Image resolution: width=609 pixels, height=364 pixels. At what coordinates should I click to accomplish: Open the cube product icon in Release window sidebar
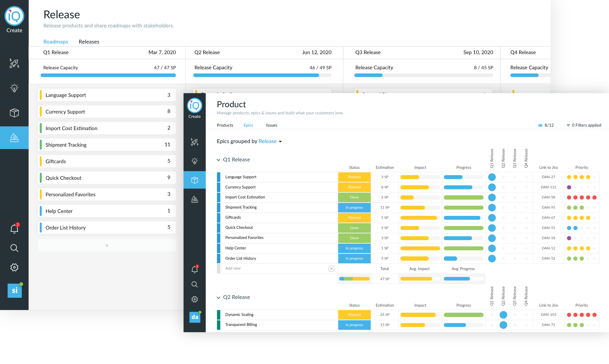[14, 113]
